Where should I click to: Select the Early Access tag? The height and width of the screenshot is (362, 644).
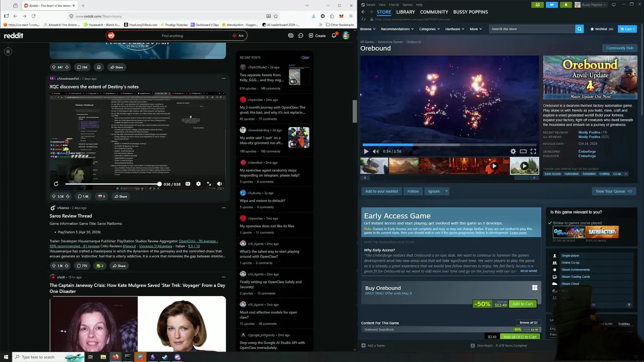(552, 174)
